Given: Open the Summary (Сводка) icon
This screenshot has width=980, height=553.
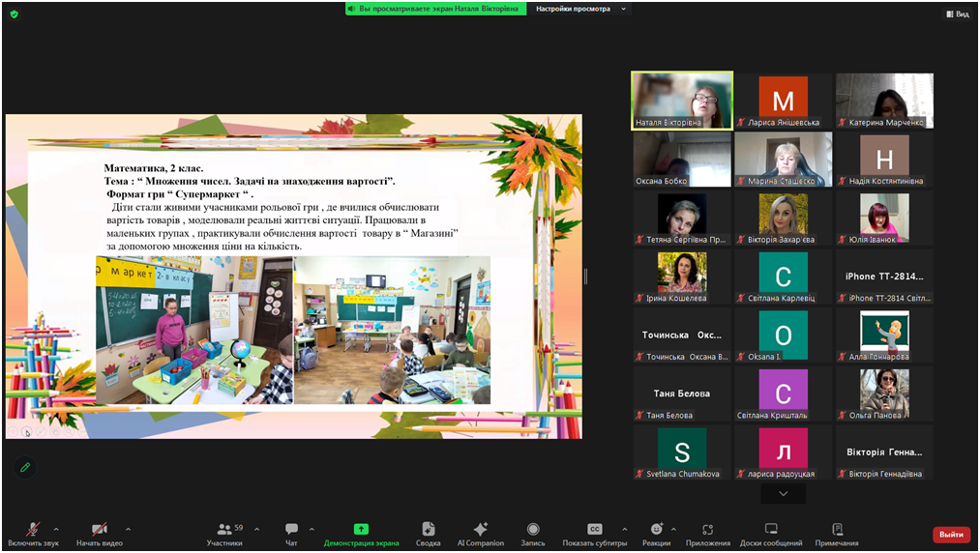Looking at the screenshot, I should point(428,530).
